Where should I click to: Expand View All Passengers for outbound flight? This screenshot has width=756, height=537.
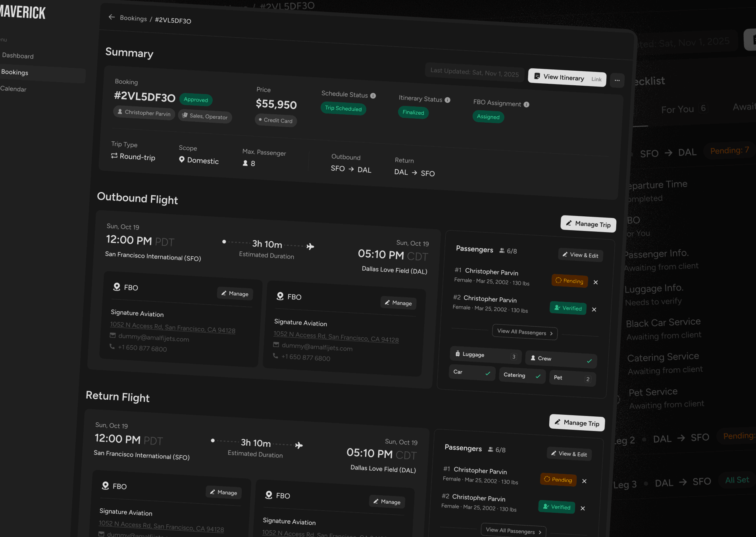click(525, 332)
